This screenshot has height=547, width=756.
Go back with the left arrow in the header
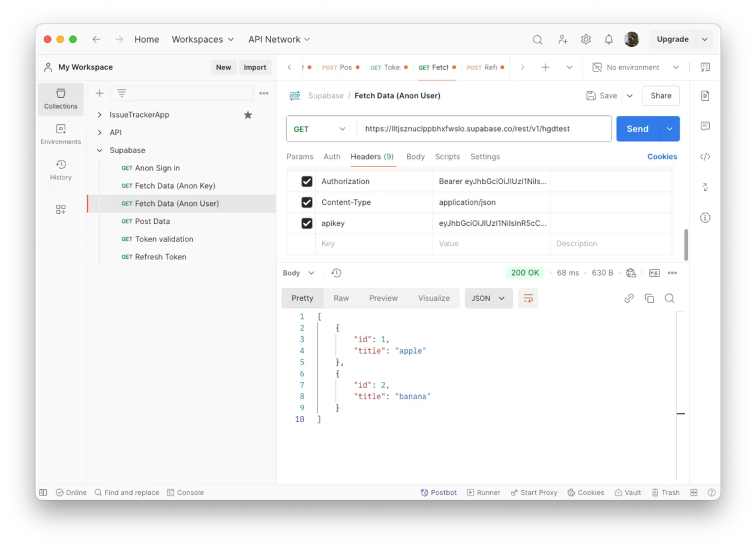(97, 39)
